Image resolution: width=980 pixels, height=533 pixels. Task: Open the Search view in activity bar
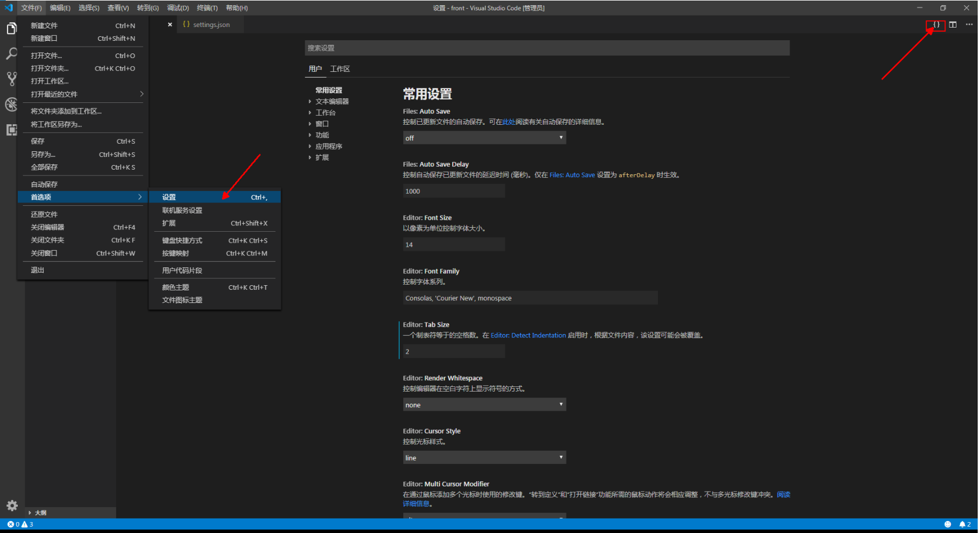click(x=12, y=53)
